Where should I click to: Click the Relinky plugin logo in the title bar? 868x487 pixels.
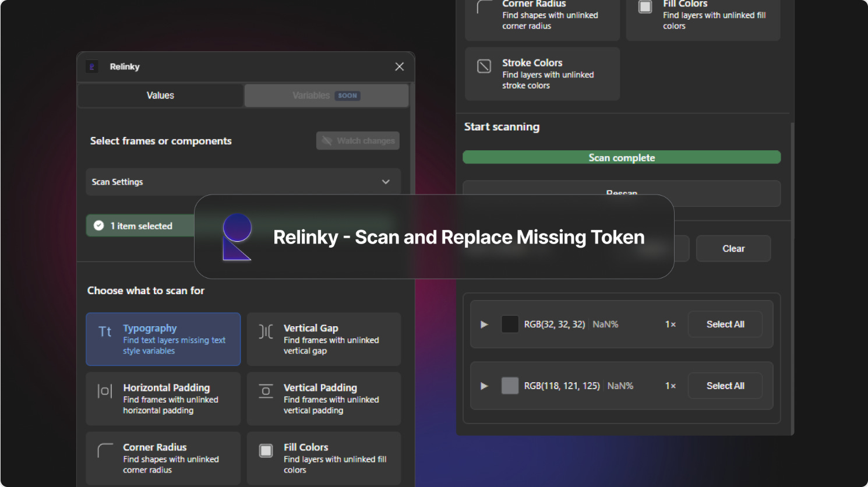pos(92,66)
